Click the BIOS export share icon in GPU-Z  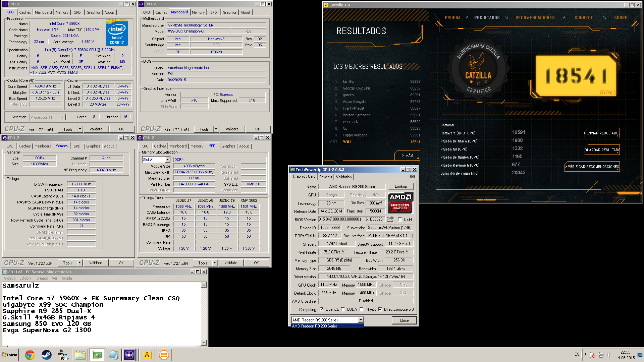(390, 219)
